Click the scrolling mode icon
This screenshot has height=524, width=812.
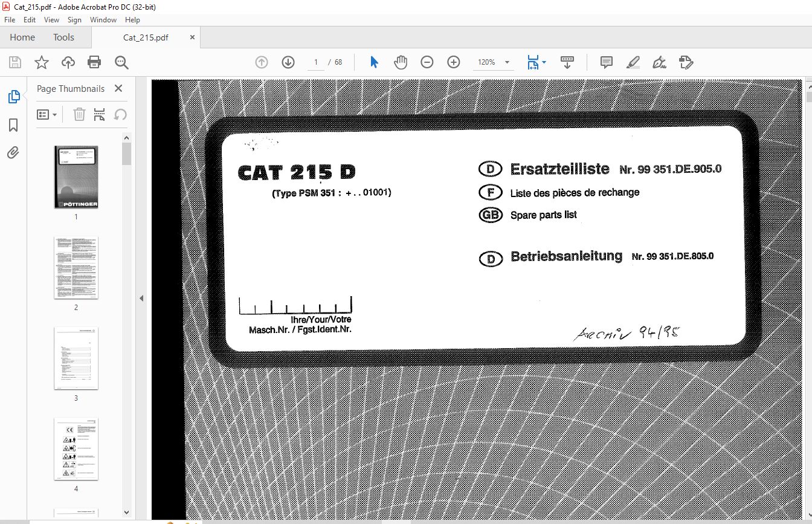[x=567, y=62]
